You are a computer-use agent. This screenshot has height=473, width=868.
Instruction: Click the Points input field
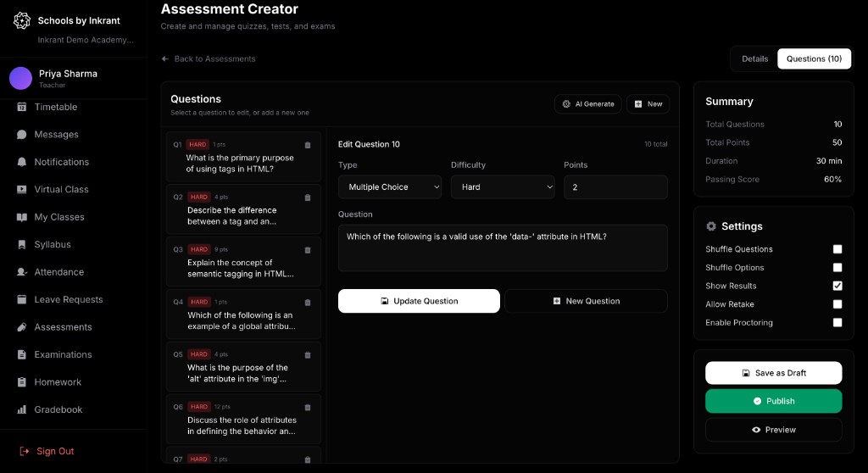[615, 187]
